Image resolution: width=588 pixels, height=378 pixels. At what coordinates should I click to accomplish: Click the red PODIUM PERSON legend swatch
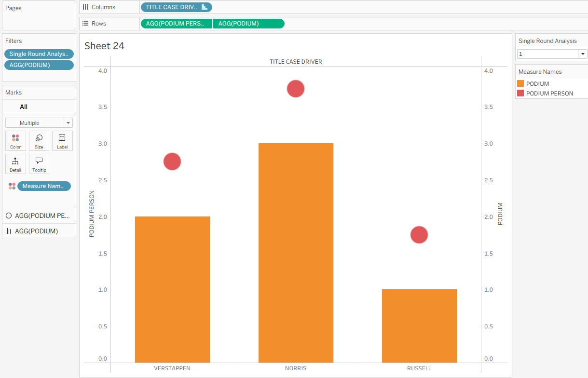point(520,94)
